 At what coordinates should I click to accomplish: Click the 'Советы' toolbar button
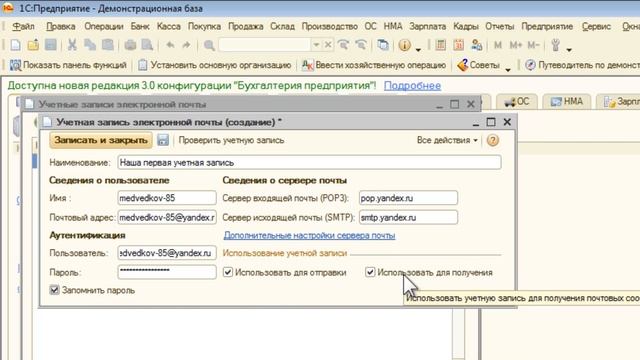tap(478, 65)
